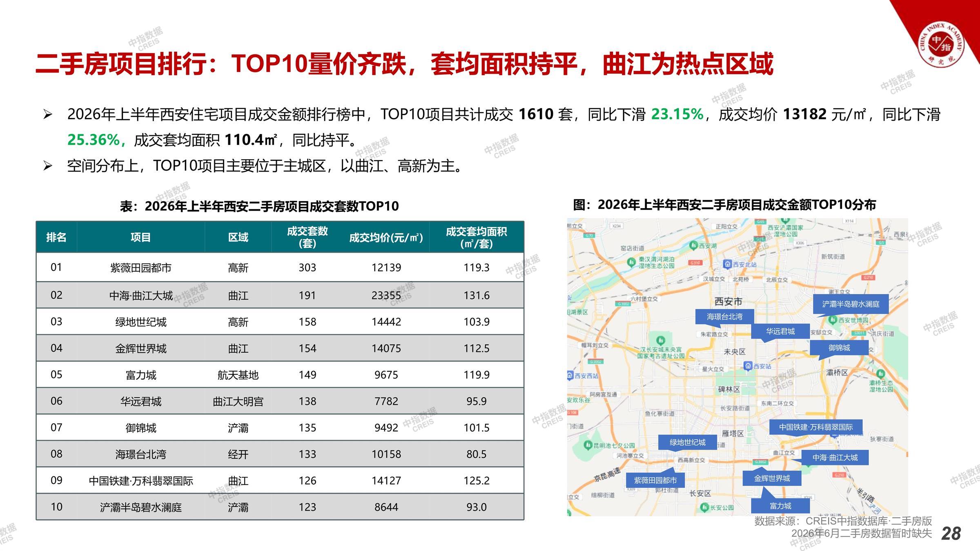Viewport: 980px width, 551px height.
Task: Click the bold average price 13182
Action: [804, 114]
